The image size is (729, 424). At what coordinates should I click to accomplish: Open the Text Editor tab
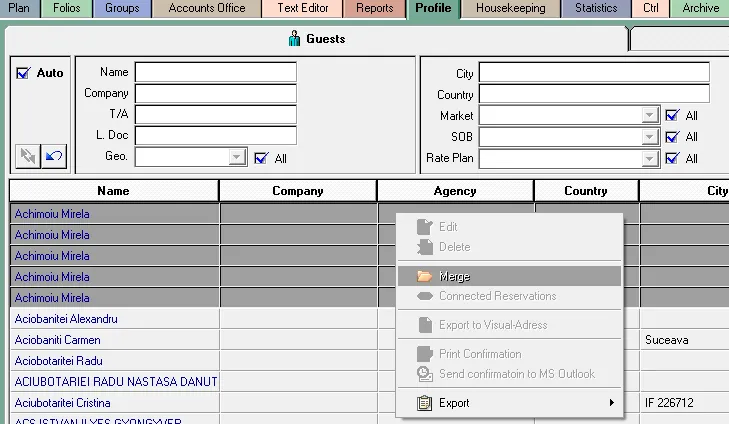coord(303,8)
